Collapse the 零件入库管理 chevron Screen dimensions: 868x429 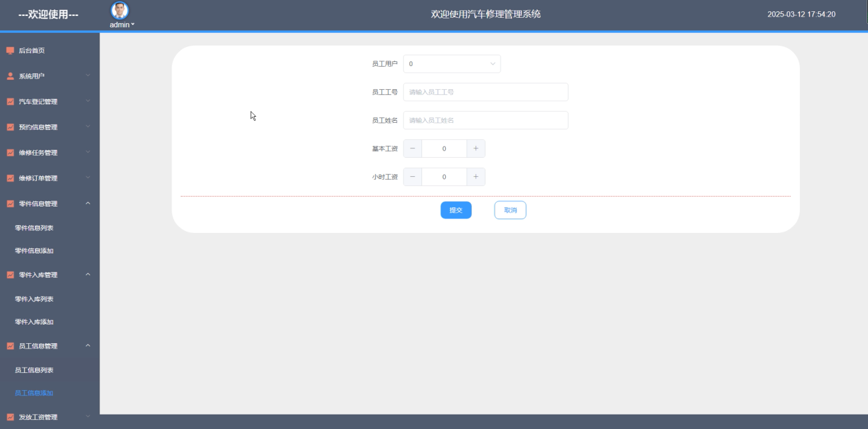[x=88, y=275]
